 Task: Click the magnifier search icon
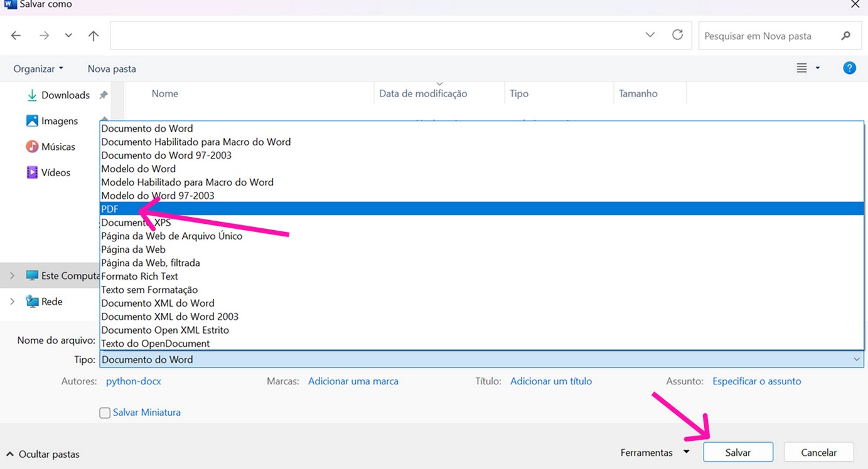tap(846, 36)
